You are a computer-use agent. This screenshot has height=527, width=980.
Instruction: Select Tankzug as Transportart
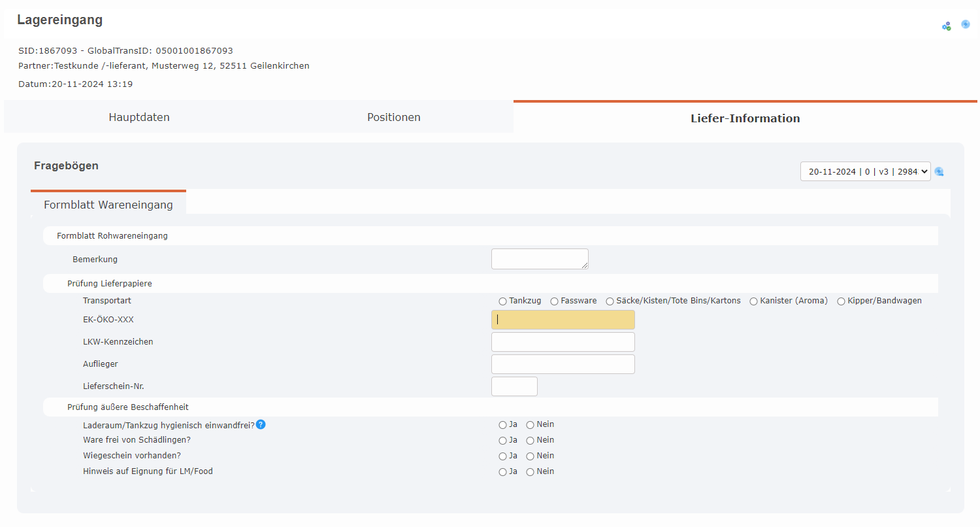tap(502, 301)
